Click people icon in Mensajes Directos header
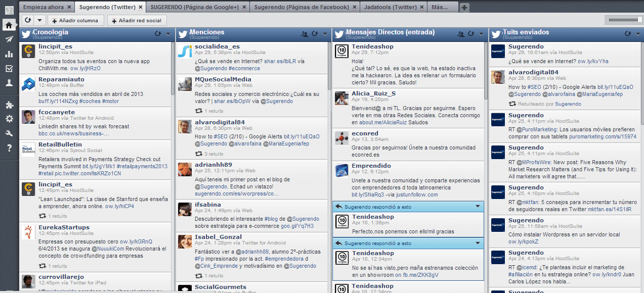 [461, 34]
